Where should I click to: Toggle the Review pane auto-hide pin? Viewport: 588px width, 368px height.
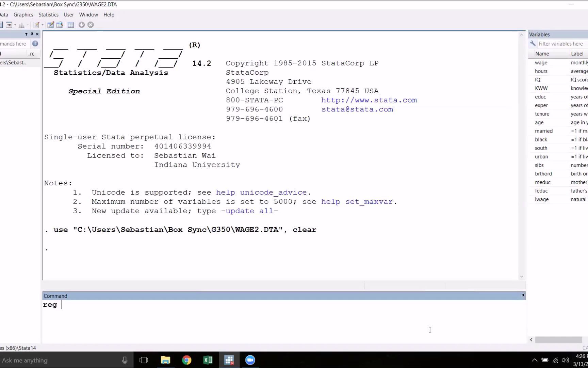click(x=32, y=34)
